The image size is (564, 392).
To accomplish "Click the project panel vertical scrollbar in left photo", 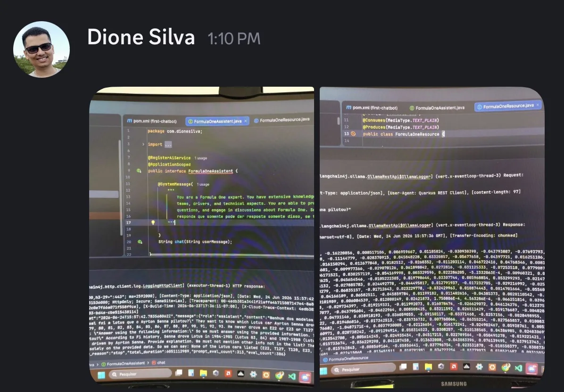I will point(120,187).
